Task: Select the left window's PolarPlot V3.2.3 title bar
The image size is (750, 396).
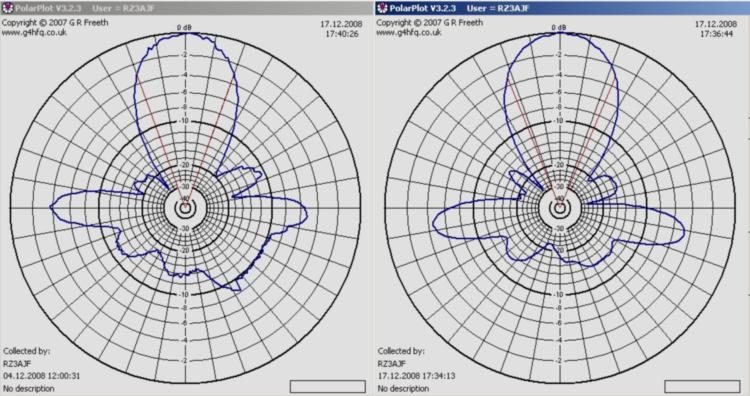Action: pos(187,8)
